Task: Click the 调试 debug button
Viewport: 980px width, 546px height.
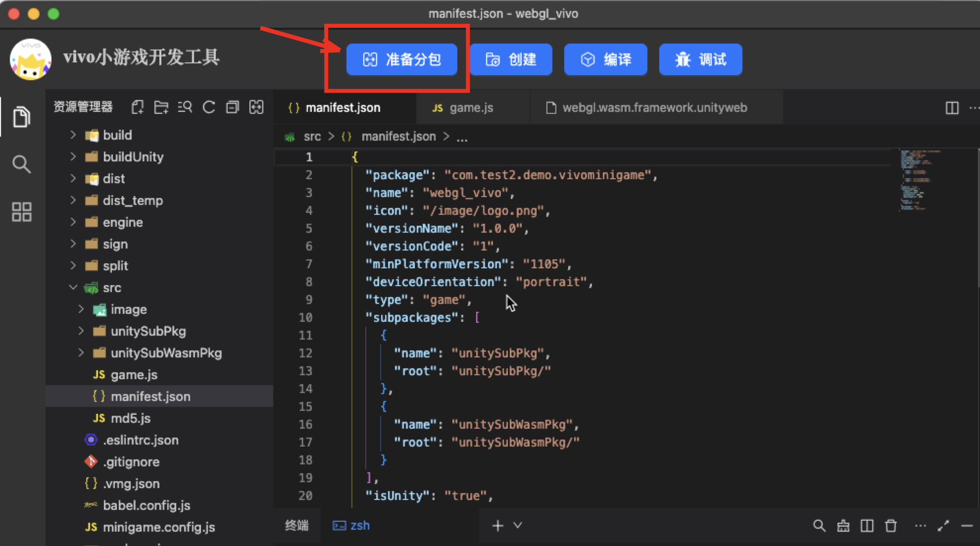Action: click(x=700, y=59)
